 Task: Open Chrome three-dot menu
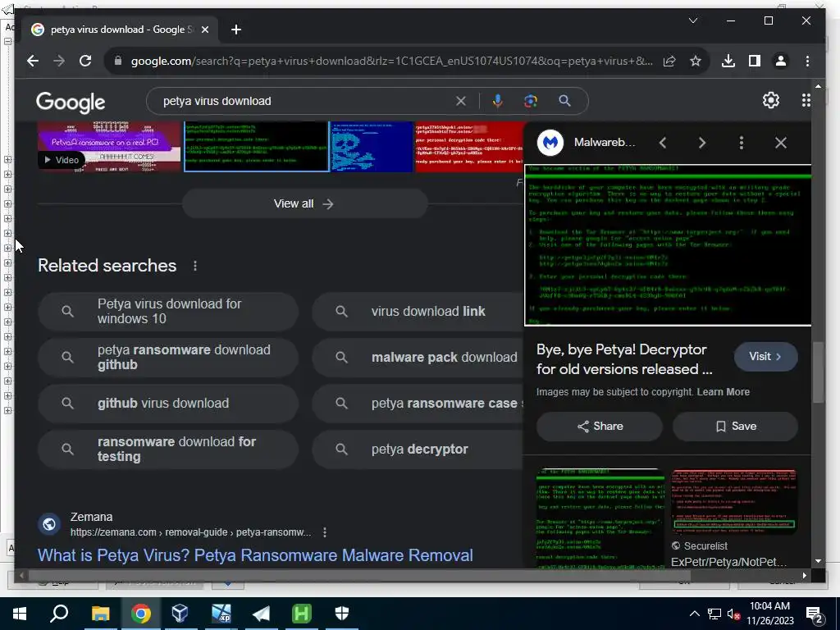pyautogui.click(x=807, y=61)
